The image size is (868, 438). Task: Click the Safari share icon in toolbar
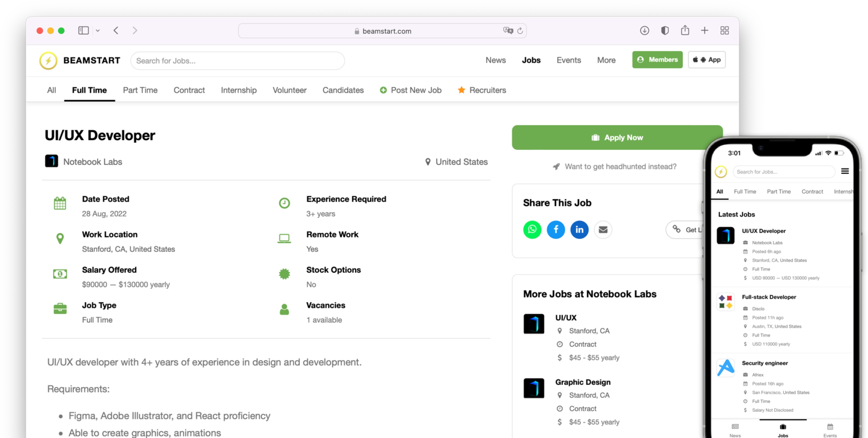684,30
